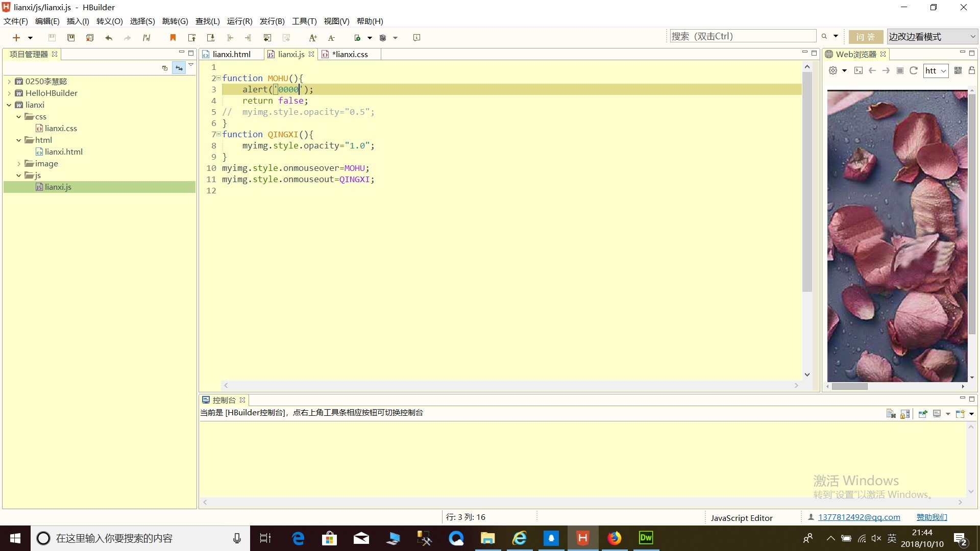
Task: Open Firefox from the taskbar
Action: pyautogui.click(x=614, y=538)
